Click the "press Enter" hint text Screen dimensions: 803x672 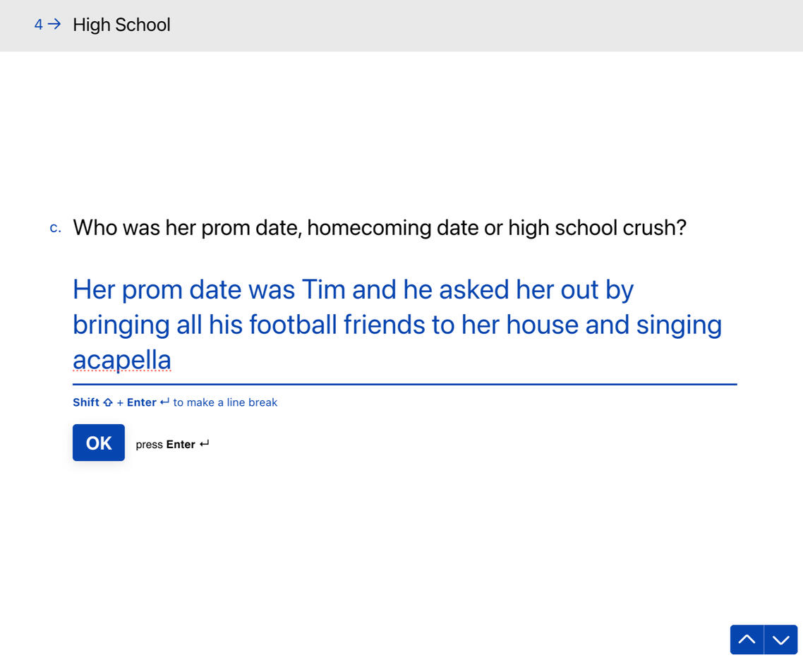(x=165, y=444)
